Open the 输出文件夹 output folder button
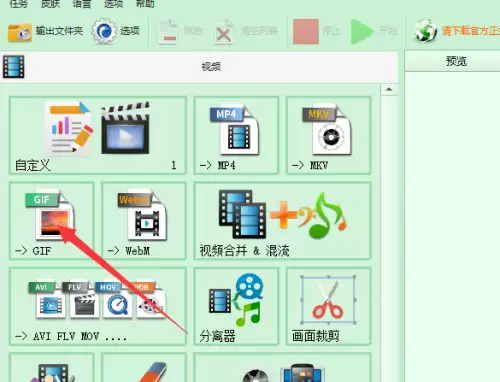This screenshot has width=500, height=382. tap(45, 32)
